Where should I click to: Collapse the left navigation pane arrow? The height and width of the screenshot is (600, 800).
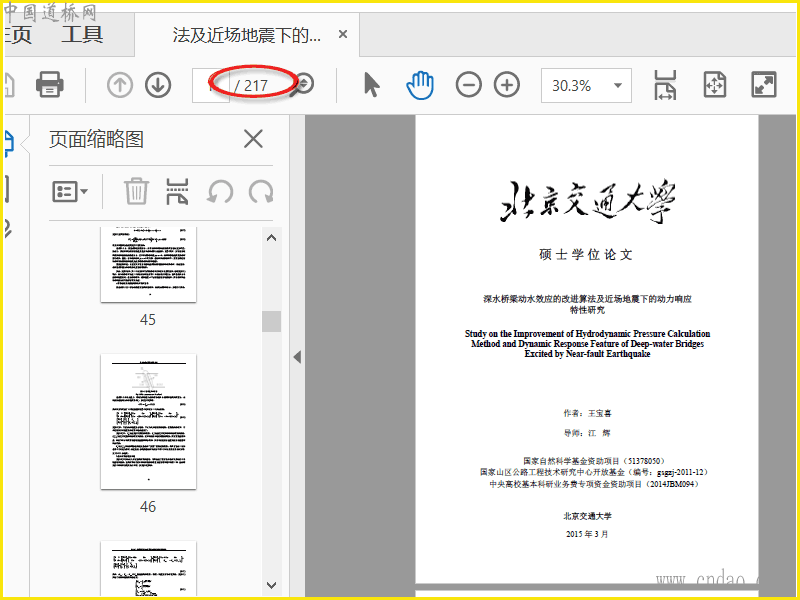click(297, 357)
